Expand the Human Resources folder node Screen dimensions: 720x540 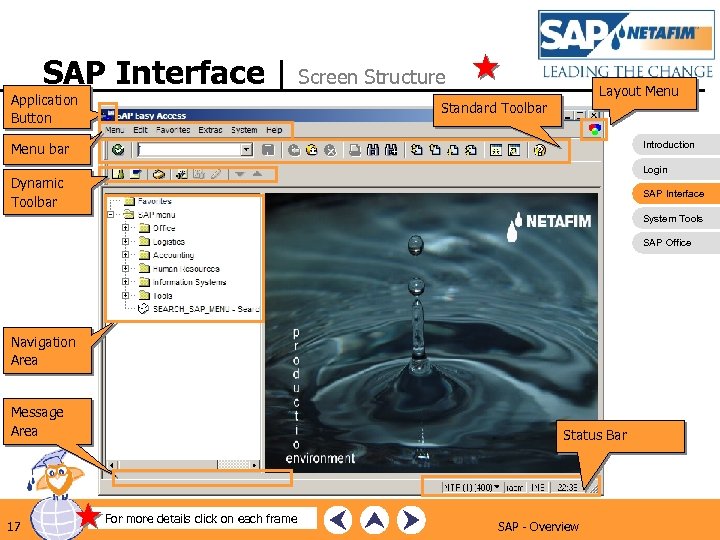[125, 268]
